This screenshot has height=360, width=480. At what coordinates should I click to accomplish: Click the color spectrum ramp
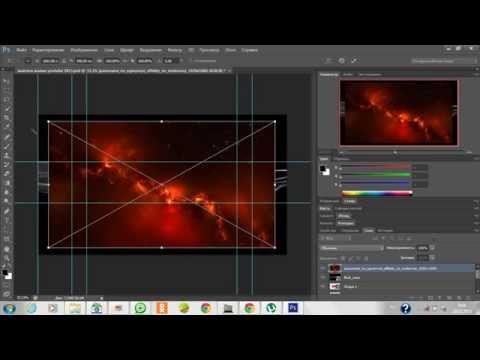coord(377,193)
